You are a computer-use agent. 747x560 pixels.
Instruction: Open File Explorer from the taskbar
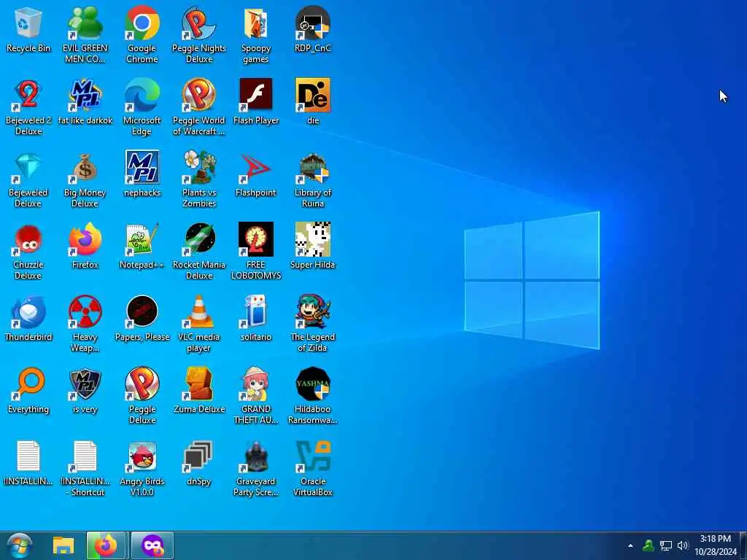(x=63, y=545)
